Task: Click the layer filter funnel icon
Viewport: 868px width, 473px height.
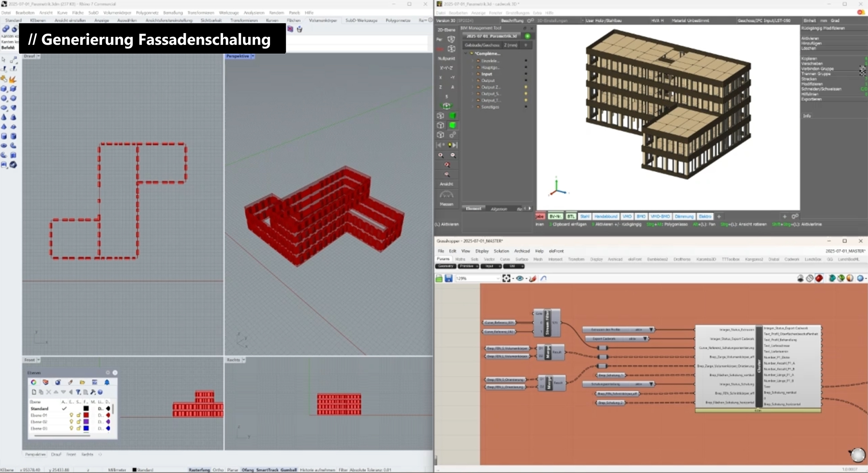Action: [78, 392]
